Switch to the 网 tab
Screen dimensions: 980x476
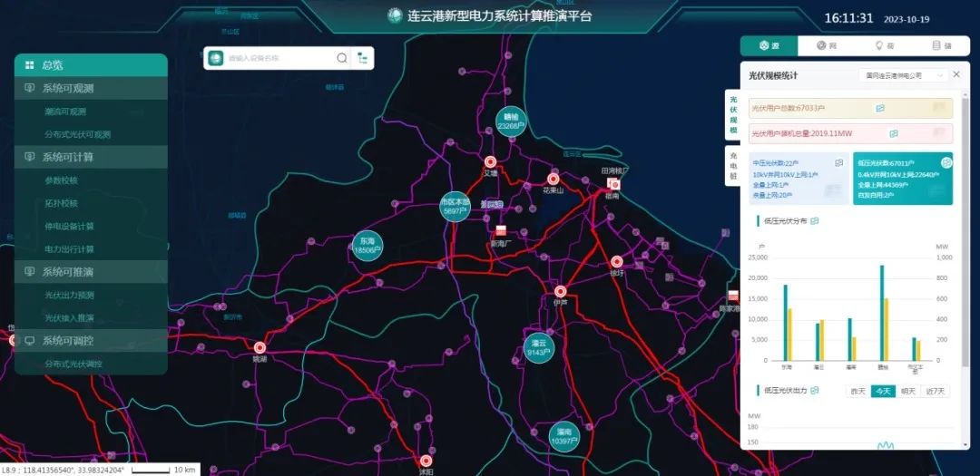click(x=827, y=45)
